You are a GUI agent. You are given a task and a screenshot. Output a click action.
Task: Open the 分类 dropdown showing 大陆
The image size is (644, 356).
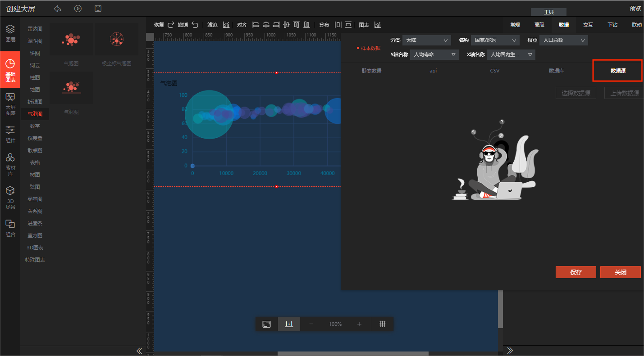pyautogui.click(x=426, y=41)
